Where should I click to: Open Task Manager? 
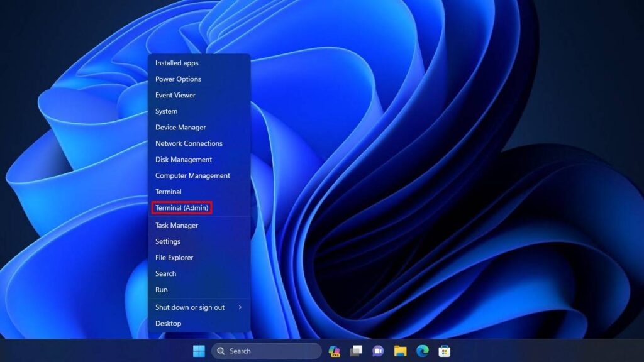pyautogui.click(x=176, y=225)
